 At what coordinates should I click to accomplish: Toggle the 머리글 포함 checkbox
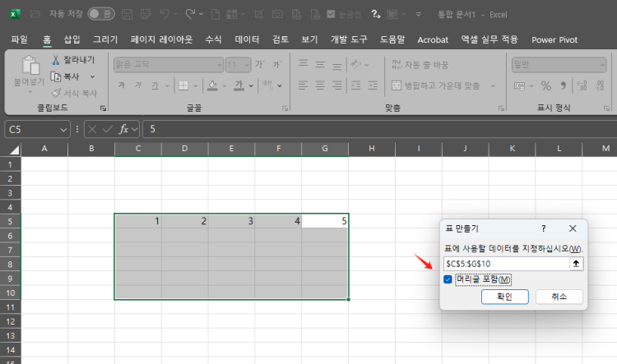tap(448, 279)
